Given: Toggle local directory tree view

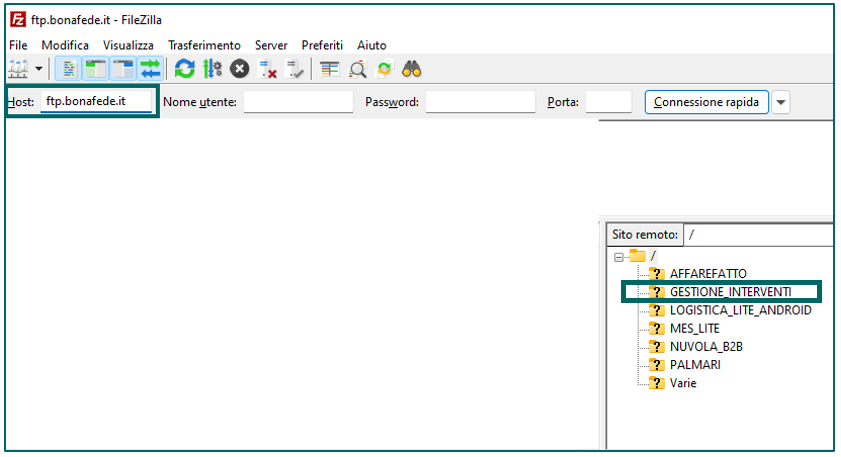Looking at the screenshot, I should click(95, 69).
